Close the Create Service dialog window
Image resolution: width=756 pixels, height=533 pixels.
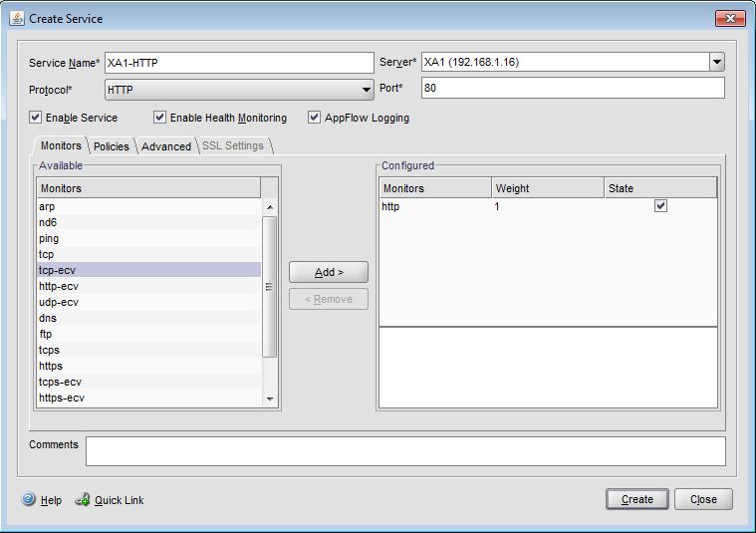pos(729,18)
